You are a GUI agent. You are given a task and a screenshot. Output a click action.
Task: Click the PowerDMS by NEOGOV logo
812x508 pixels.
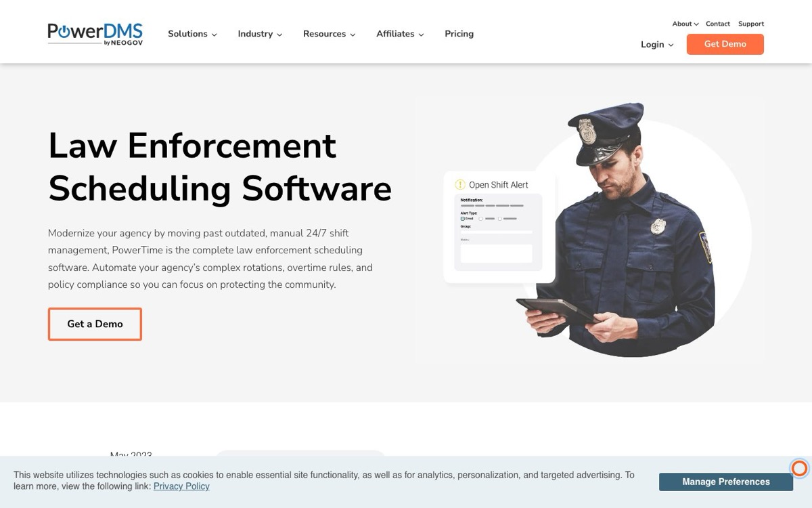[x=95, y=34]
